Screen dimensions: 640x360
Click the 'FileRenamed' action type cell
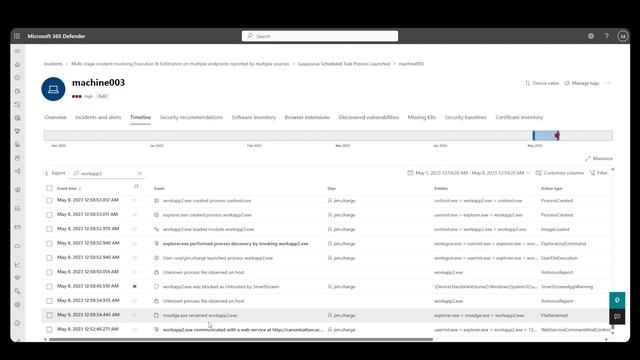(554, 315)
